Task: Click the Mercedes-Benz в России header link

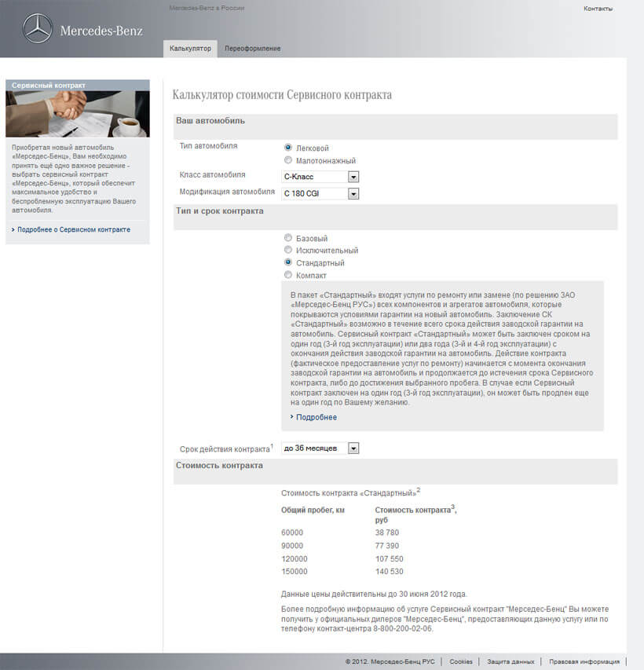Action: [x=207, y=8]
